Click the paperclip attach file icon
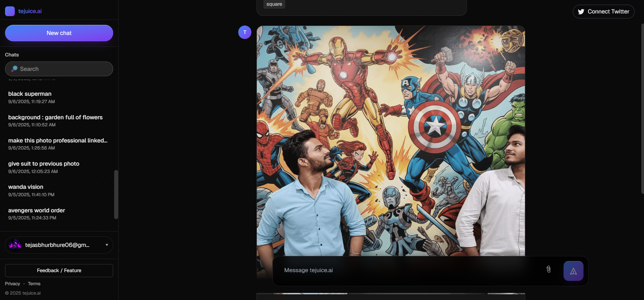644x300 pixels. click(x=548, y=269)
